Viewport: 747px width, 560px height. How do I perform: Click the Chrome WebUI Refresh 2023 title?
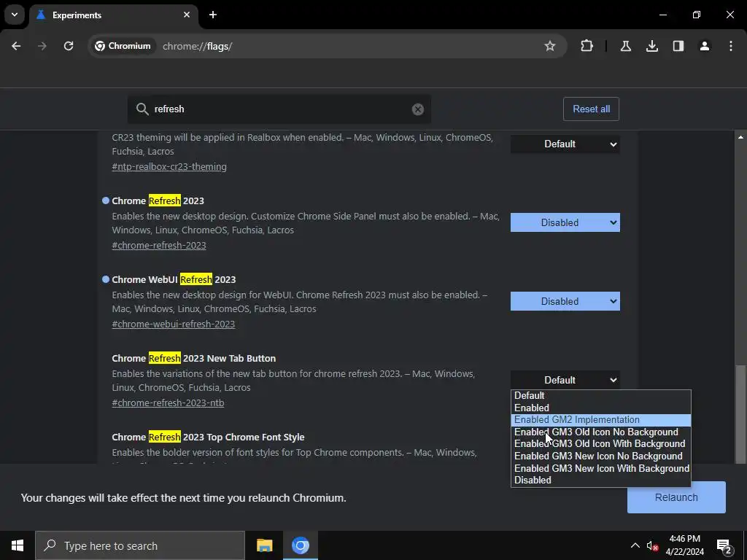pos(174,279)
